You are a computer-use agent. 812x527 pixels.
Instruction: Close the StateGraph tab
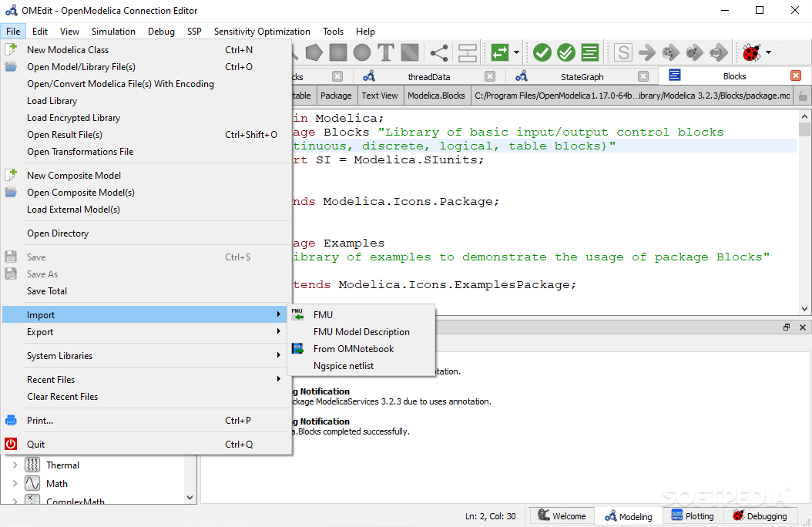click(643, 76)
